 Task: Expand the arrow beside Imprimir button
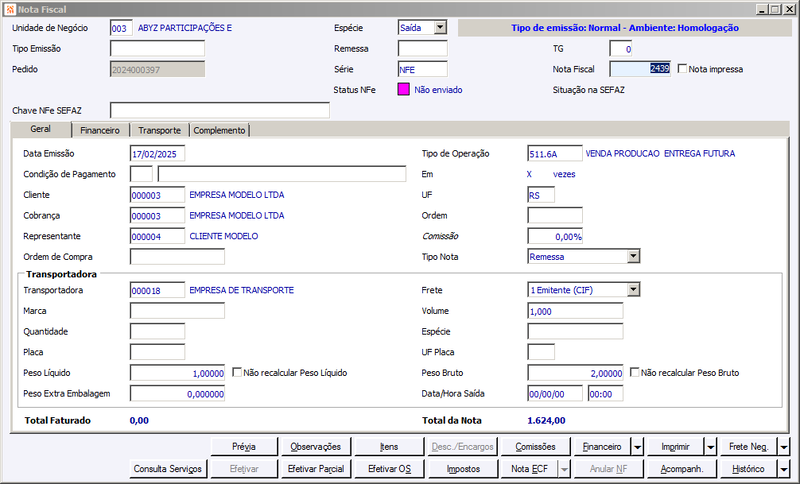[711, 447]
